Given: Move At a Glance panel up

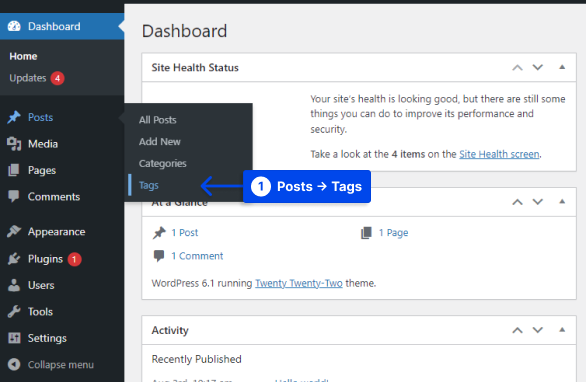Looking at the screenshot, I should click(517, 202).
